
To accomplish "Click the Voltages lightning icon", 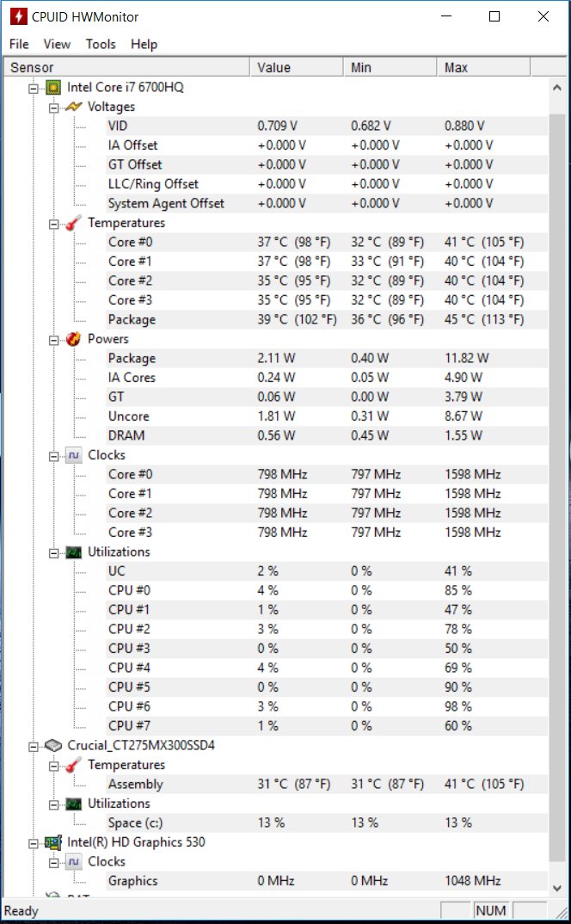I will tap(73, 107).
